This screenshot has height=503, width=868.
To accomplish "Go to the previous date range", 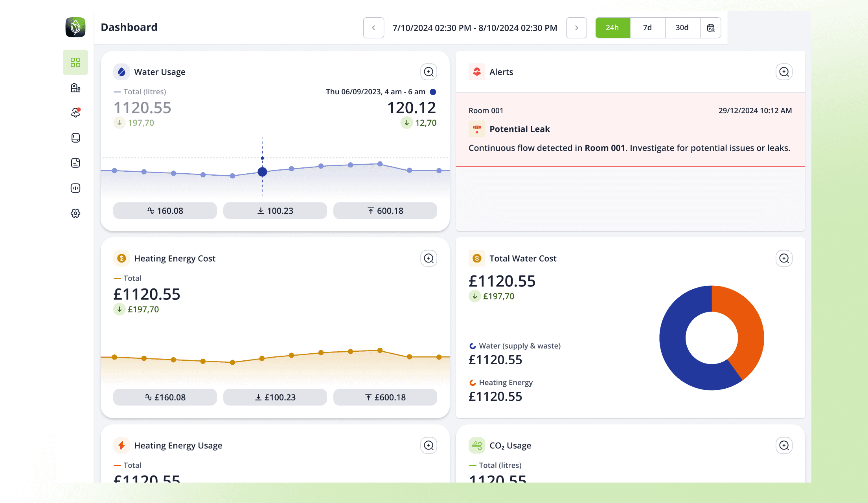I will (373, 28).
